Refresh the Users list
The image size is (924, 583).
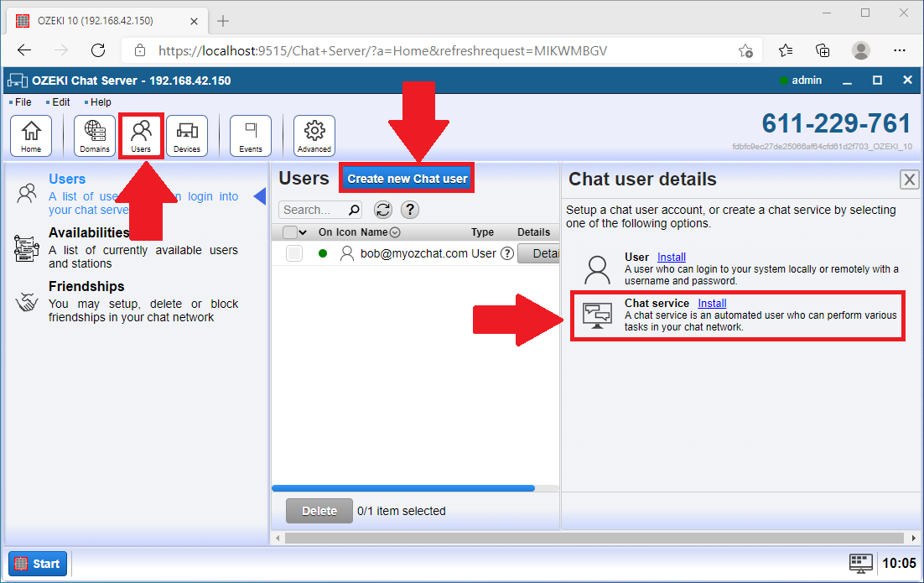coord(382,210)
